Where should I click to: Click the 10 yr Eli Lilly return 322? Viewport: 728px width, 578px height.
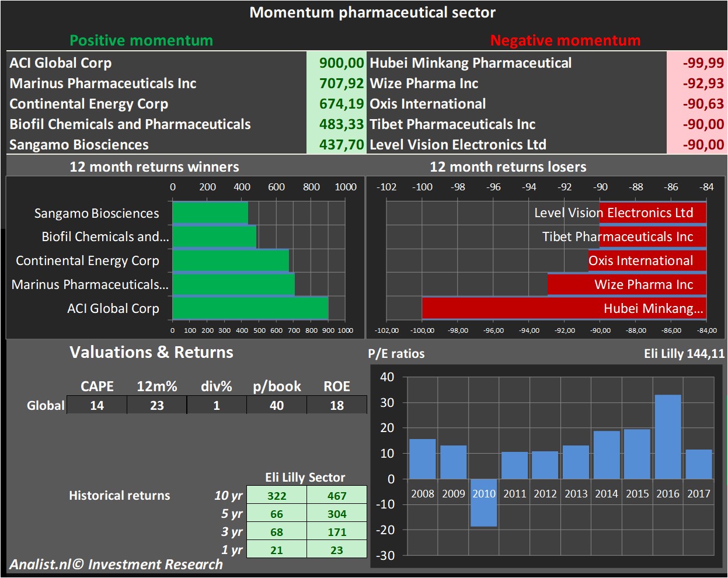pyautogui.click(x=277, y=496)
